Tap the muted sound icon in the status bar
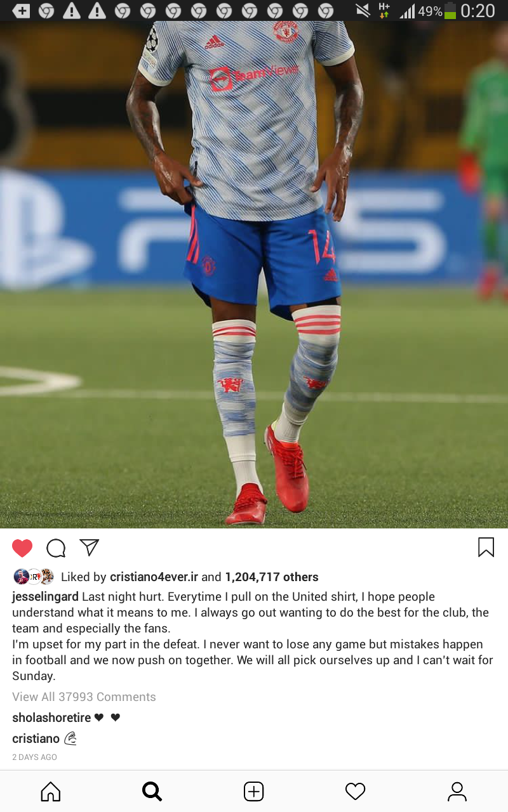The width and height of the screenshot is (508, 812). point(363,10)
